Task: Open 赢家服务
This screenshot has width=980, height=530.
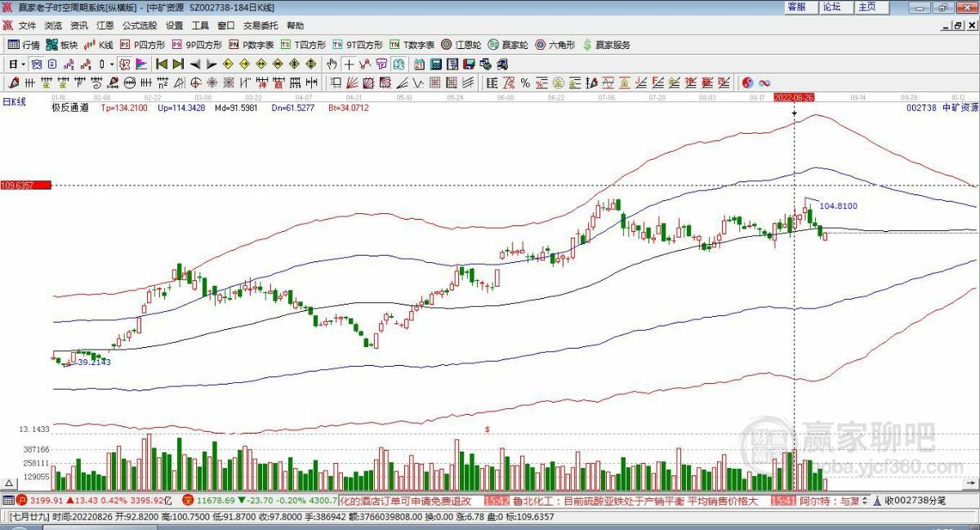Action: 607,45
